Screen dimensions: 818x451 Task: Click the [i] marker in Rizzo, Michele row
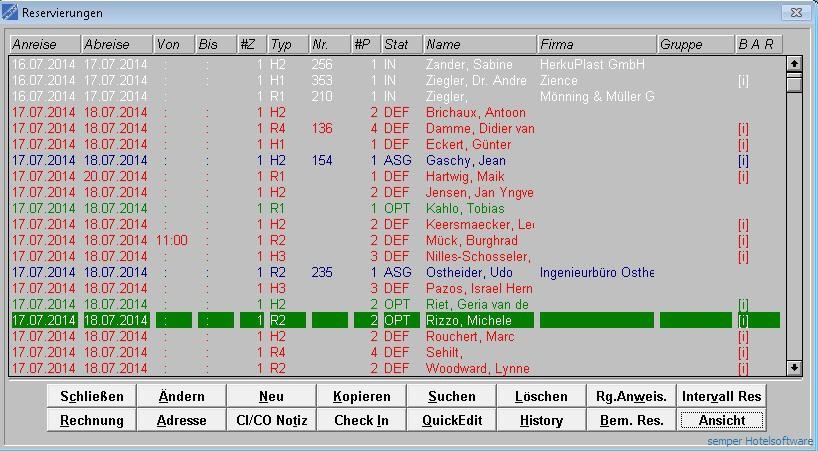742,321
